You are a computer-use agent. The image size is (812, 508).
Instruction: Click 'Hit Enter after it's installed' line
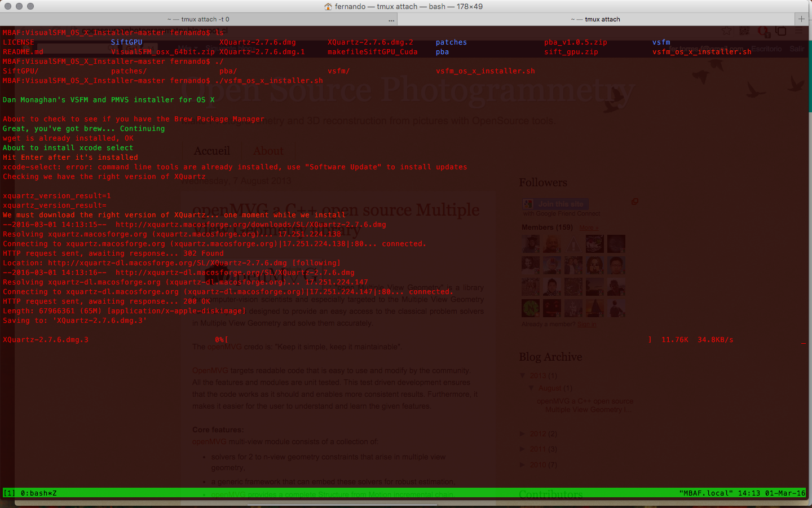[70, 157]
